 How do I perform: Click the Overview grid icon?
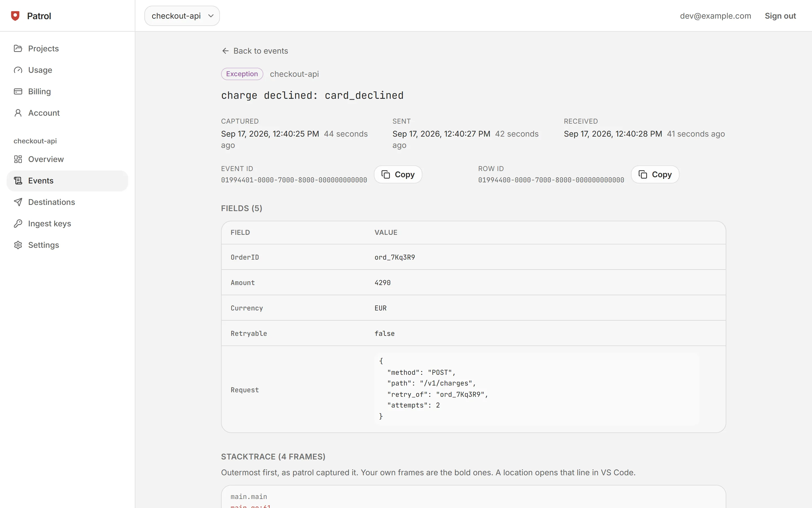tap(18, 159)
